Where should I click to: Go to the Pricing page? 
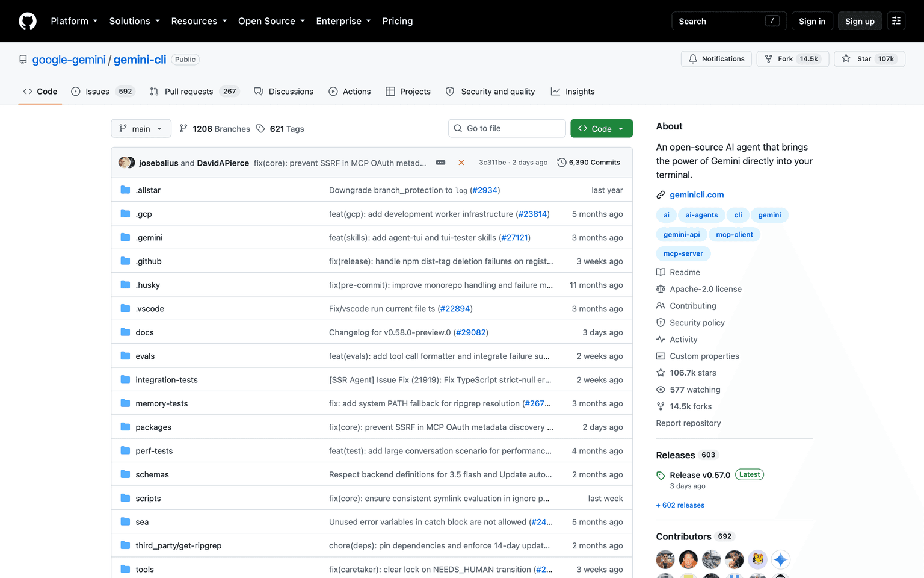click(x=398, y=21)
